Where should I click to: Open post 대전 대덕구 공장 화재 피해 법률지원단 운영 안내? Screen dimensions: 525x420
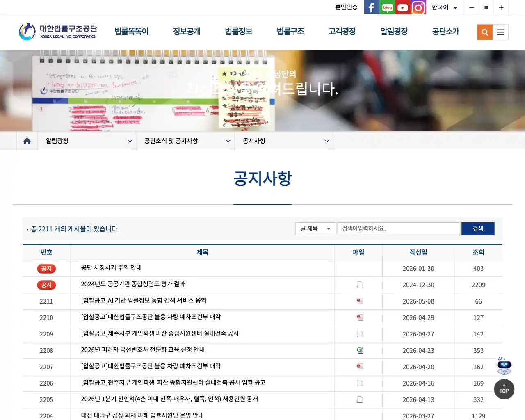click(x=142, y=415)
